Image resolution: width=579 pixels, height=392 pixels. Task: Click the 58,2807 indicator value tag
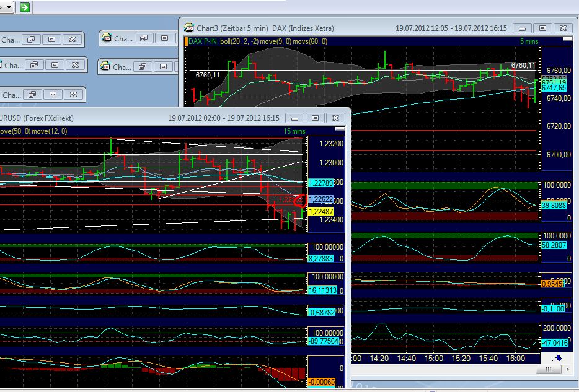(554, 245)
